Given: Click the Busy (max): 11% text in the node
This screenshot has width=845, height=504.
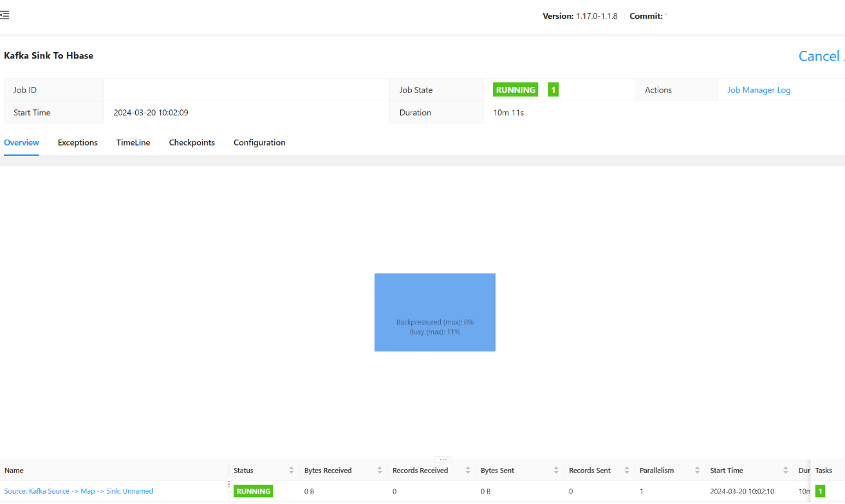Looking at the screenshot, I should (x=435, y=332).
